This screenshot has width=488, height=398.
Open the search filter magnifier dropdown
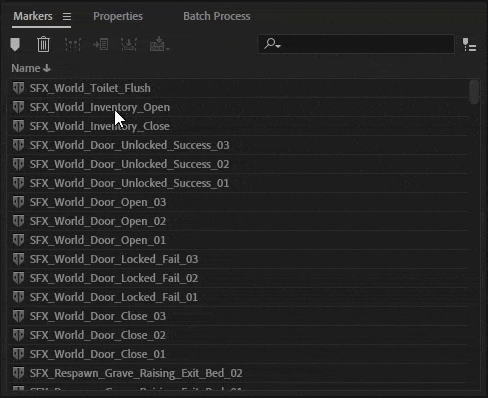pyautogui.click(x=272, y=44)
